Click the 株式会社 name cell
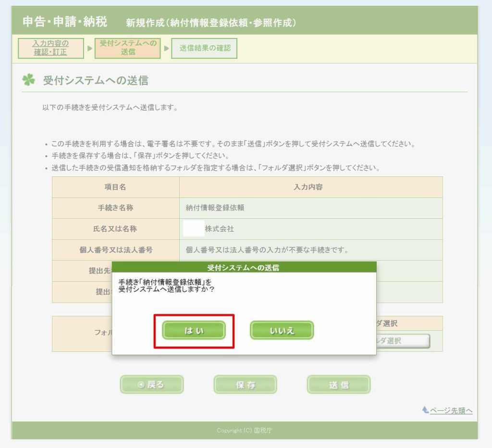 (x=310, y=229)
